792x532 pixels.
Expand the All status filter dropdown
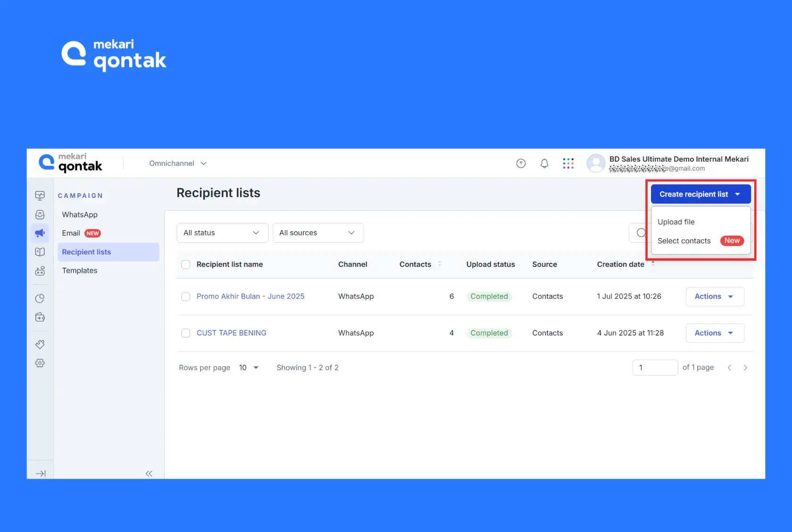[222, 233]
